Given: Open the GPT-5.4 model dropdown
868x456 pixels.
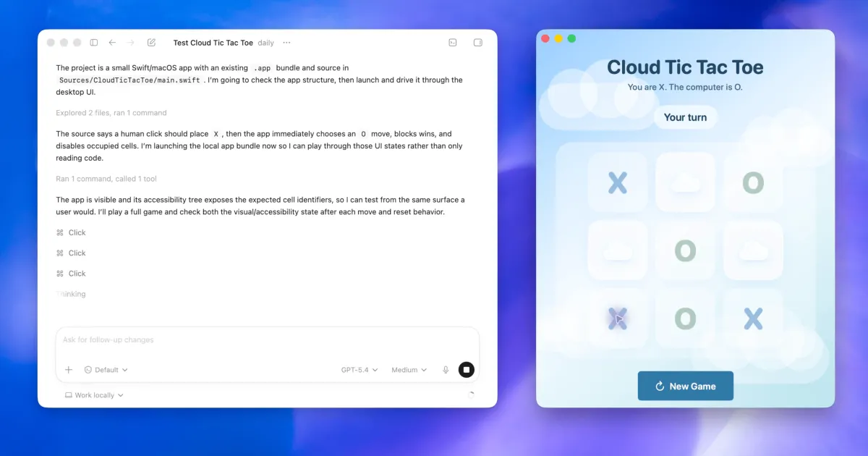Looking at the screenshot, I should click(x=359, y=369).
